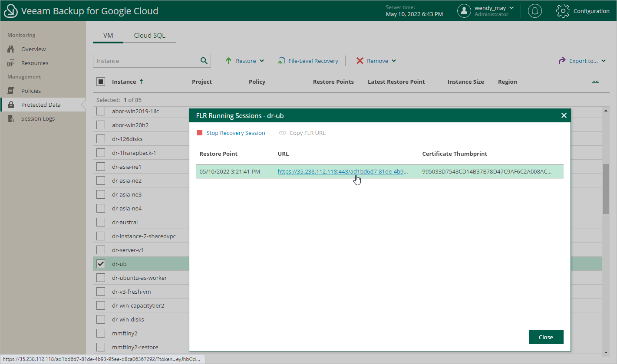Check the dr-126disks checkbox
The height and width of the screenshot is (364, 617).
(x=100, y=139)
